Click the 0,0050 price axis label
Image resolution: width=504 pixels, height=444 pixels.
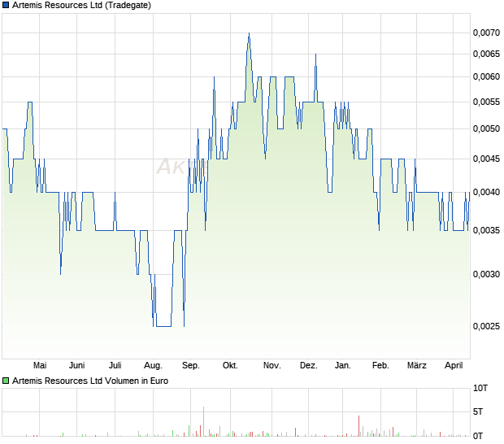pyautogui.click(x=486, y=128)
